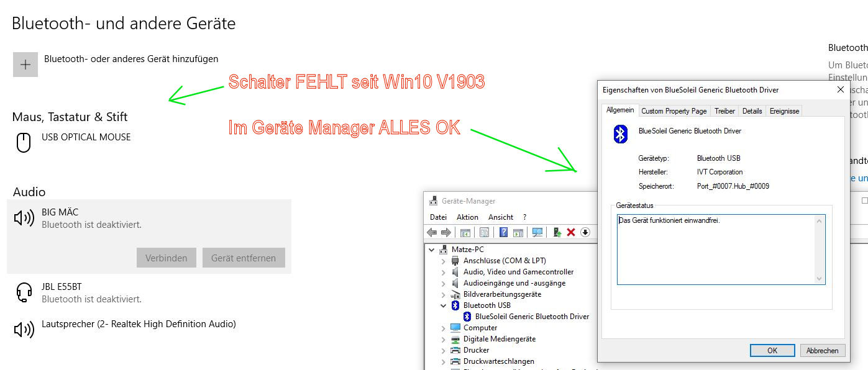Click the printer icon beside Drucker node
The width and height of the screenshot is (868, 370).
tap(455, 350)
